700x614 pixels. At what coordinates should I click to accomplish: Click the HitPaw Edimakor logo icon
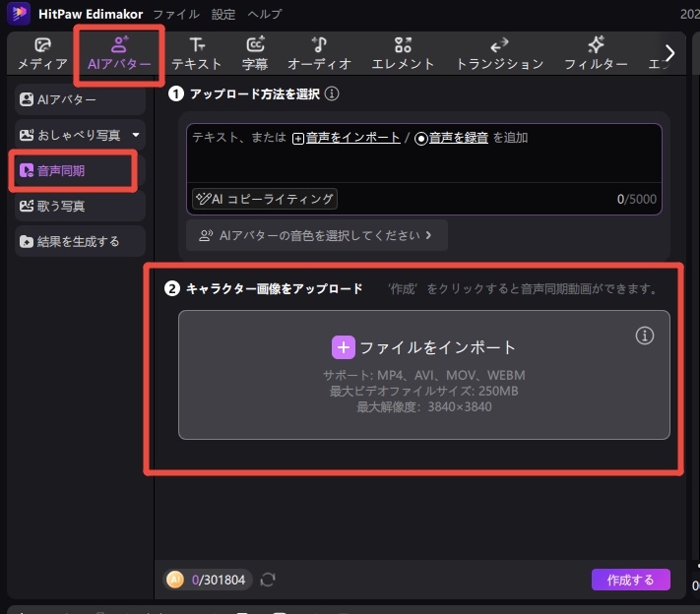pyautogui.click(x=19, y=14)
